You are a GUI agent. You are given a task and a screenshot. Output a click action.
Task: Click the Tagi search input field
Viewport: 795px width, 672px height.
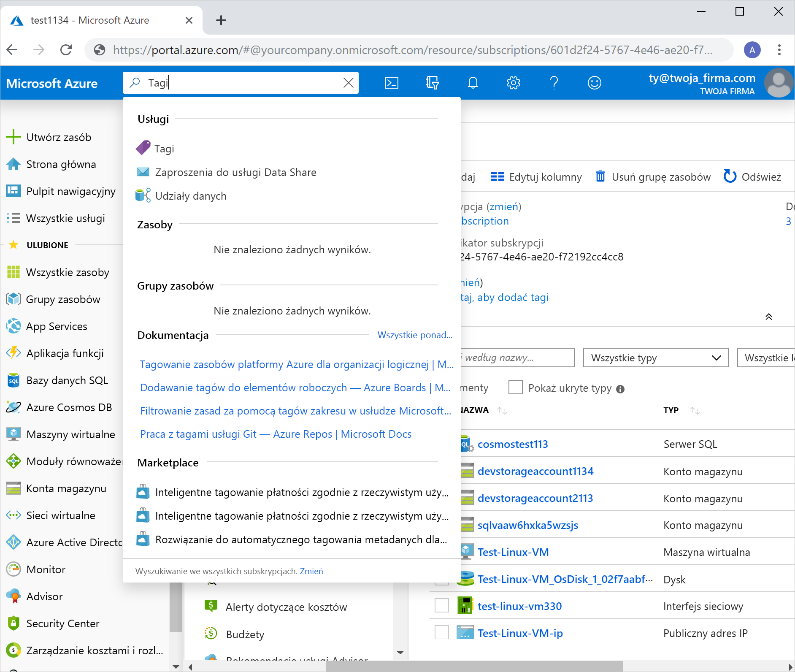point(241,83)
